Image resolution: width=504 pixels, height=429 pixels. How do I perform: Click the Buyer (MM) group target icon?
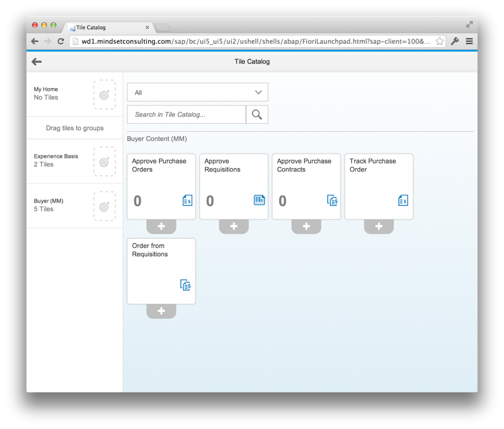click(104, 206)
